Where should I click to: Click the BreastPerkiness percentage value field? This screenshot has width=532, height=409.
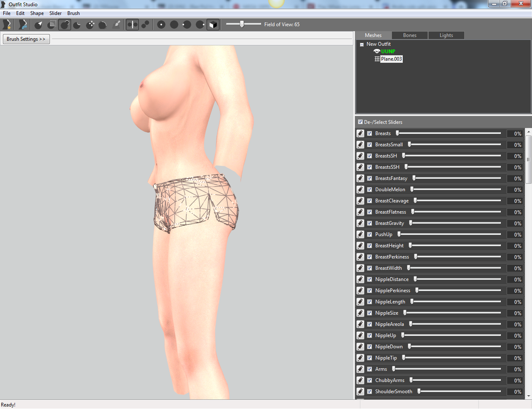[x=515, y=257]
